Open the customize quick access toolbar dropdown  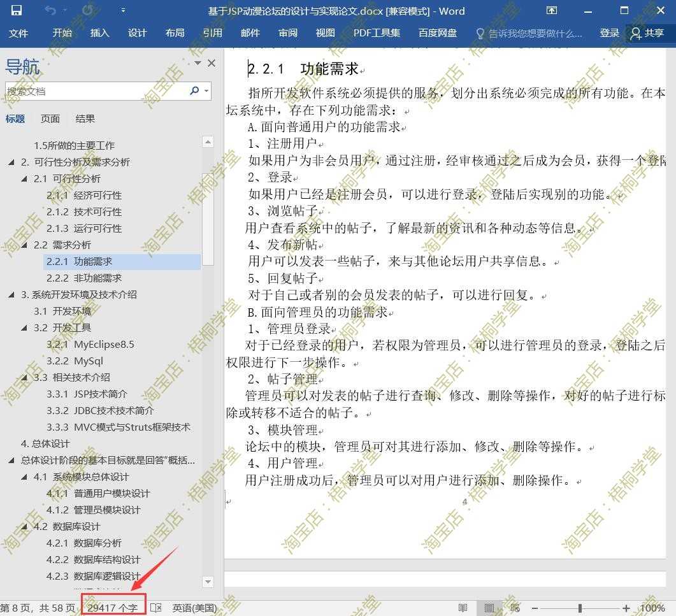point(124,10)
